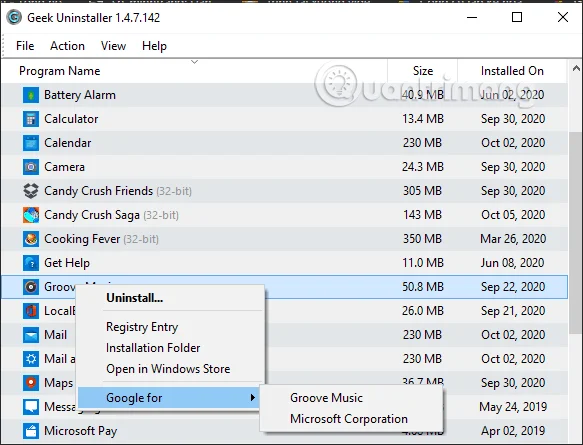Click the Get Help app icon
This screenshot has height=445, width=583.
[31, 263]
